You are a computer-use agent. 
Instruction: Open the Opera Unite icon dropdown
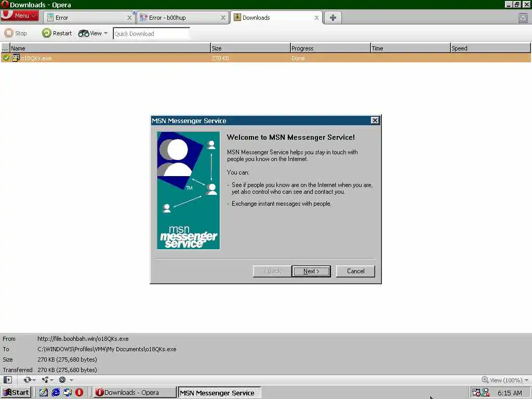(x=47, y=380)
